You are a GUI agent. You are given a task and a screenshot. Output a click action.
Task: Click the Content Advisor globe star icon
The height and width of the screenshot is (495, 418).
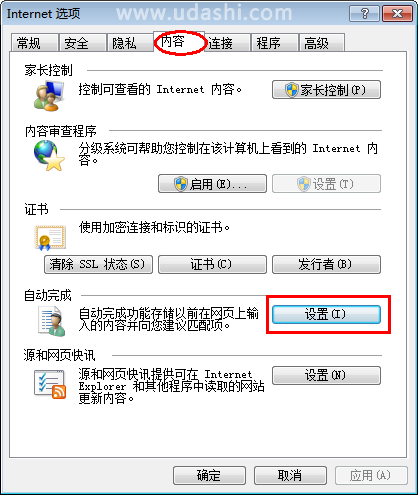tap(49, 155)
